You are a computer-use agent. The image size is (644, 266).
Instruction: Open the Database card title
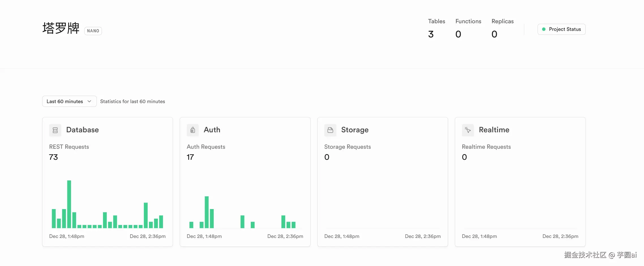coord(82,130)
